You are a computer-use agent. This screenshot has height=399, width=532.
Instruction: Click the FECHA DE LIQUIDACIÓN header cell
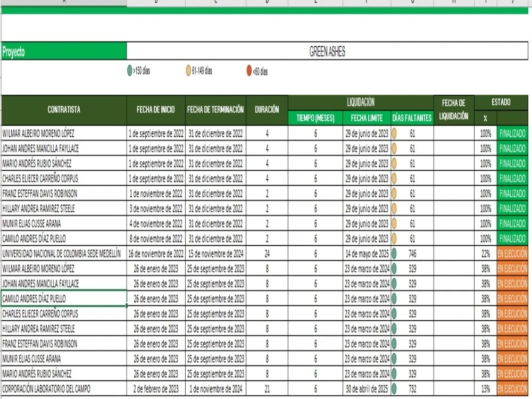point(454,110)
